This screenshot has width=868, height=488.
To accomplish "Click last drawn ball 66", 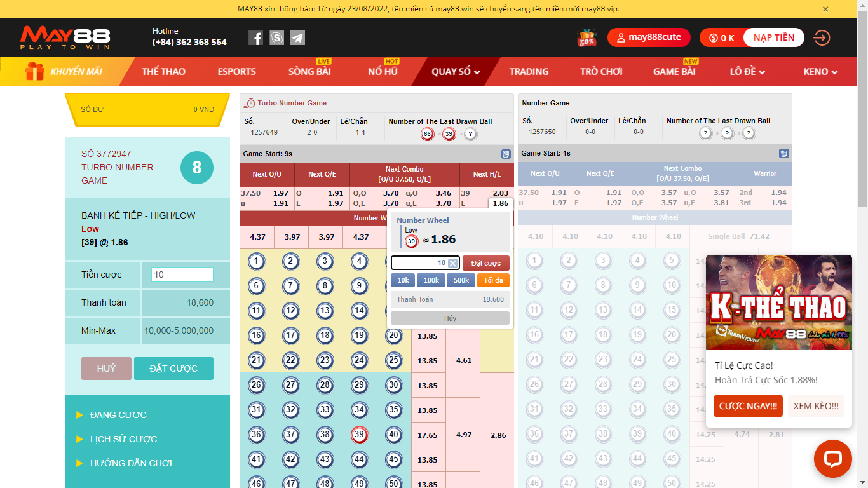I will click(x=428, y=134).
